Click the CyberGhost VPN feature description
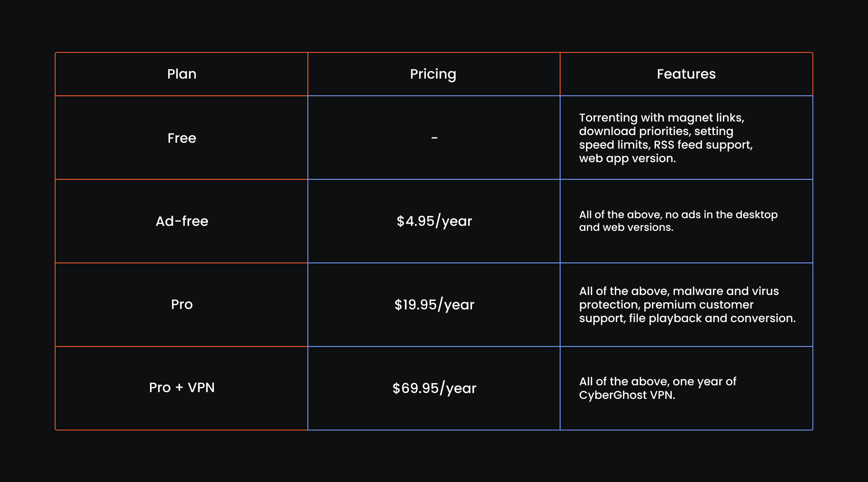This screenshot has width=868, height=482. click(x=658, y=388)
